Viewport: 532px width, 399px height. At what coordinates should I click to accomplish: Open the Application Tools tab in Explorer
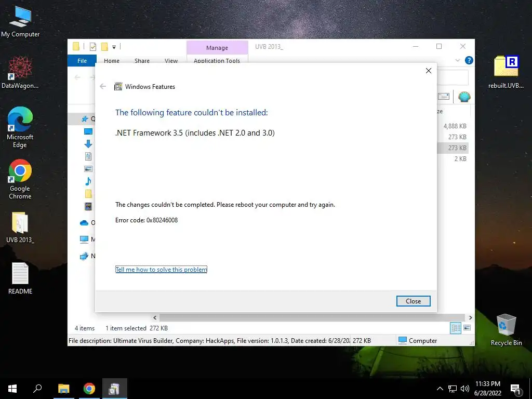(217, 60)
